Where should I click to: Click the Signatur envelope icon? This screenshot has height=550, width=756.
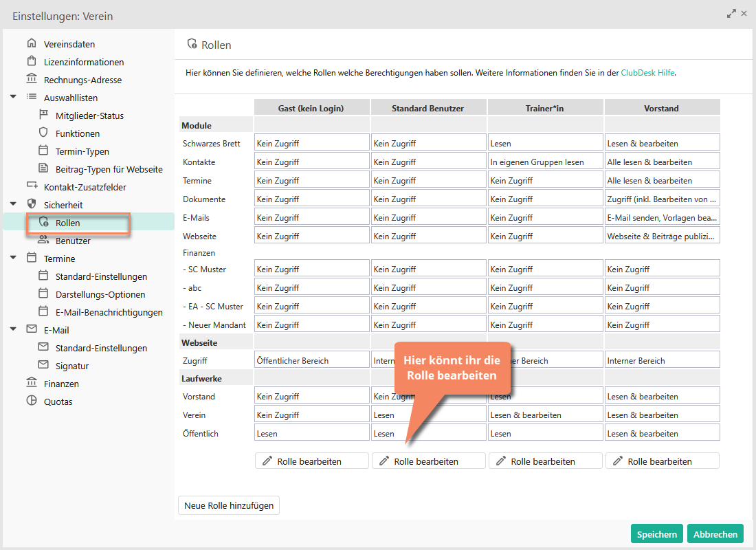tap(43, 365)
